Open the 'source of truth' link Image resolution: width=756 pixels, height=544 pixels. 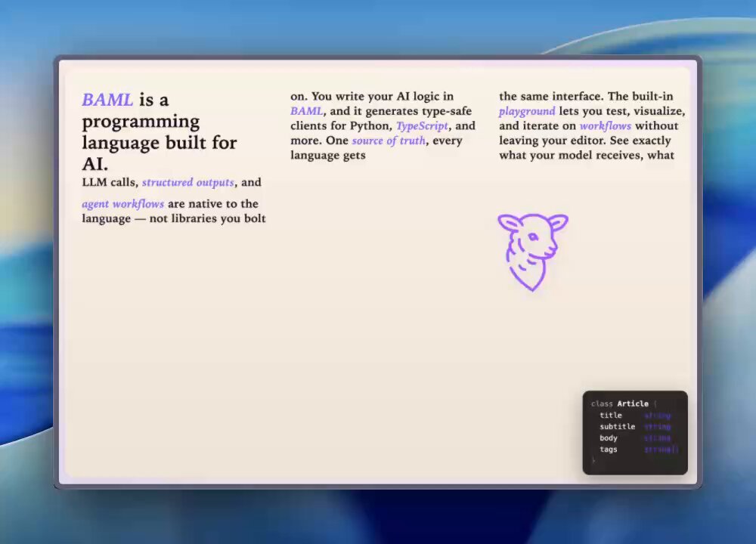point(389,141)
